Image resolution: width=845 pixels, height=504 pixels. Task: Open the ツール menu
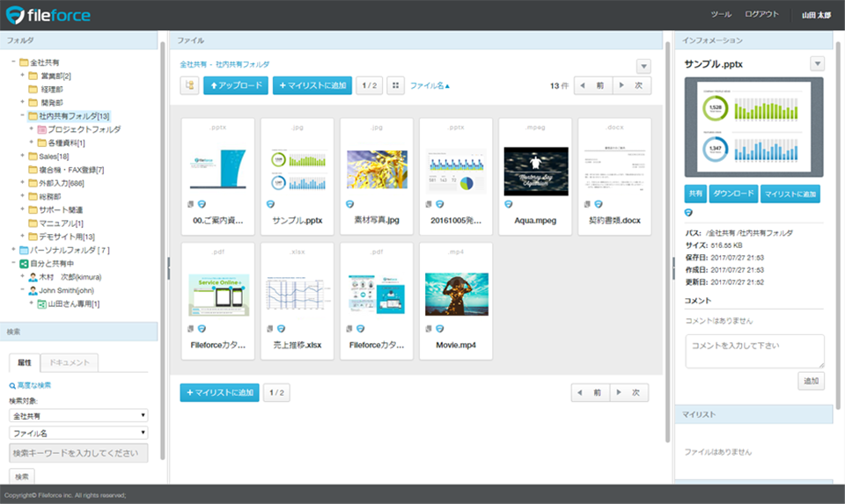[721, 15]
